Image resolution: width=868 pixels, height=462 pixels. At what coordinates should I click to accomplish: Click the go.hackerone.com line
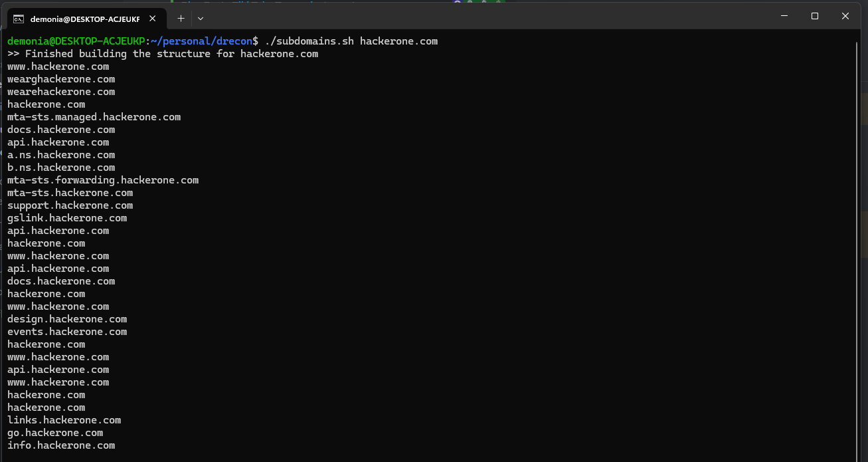coord(55,433)
